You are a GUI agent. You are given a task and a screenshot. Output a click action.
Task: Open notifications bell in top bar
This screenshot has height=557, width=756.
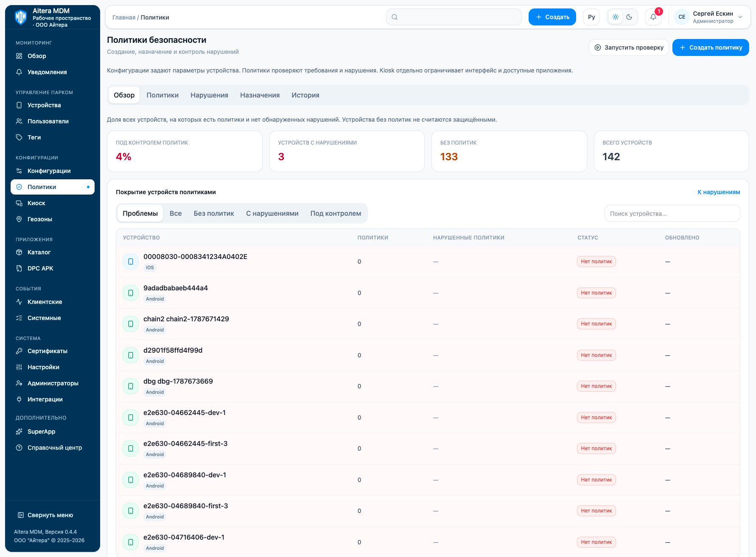[x=653, y=17]
